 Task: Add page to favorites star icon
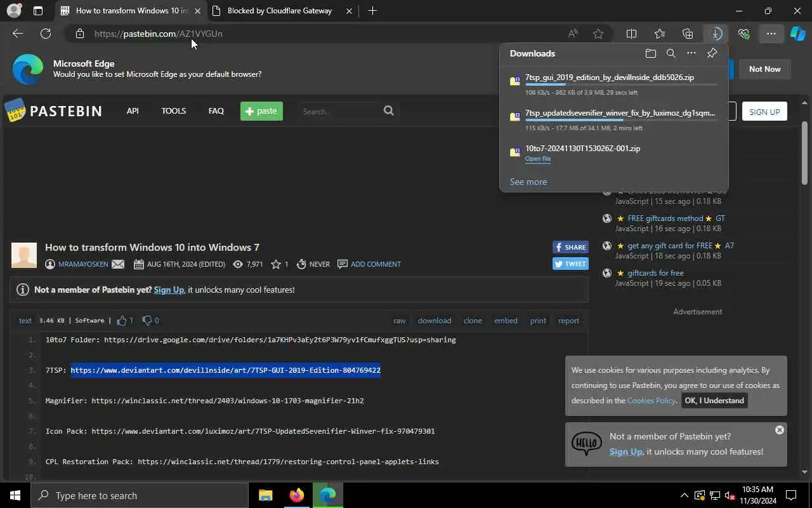pyautogui.click(x=598, y=34)
